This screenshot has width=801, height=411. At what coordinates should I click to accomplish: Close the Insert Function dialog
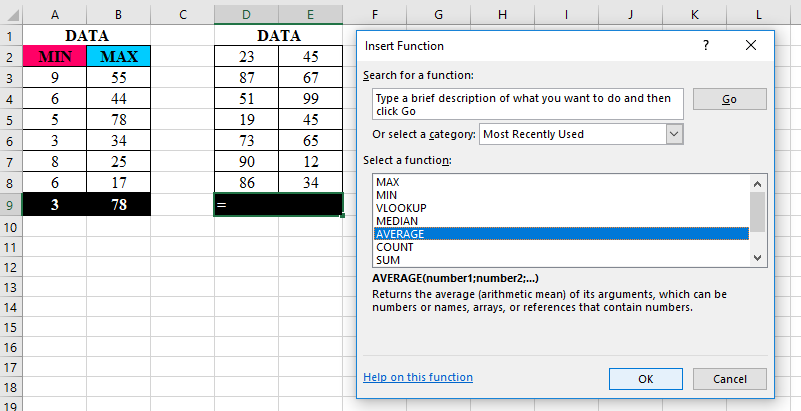751,45
